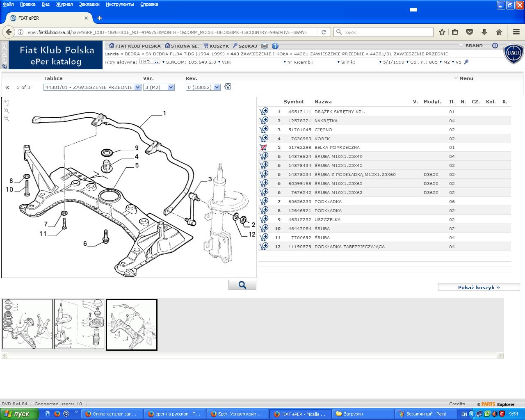Click cart icon for BELKA POPRZECZNA row
Image resolution: width=525 pixels, height=420 pixels.
pos(264,147)
